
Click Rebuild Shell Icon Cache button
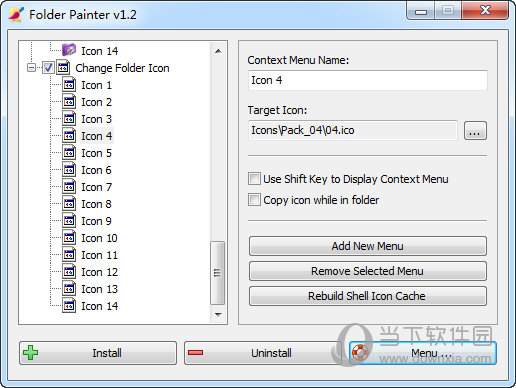point(368,296)
